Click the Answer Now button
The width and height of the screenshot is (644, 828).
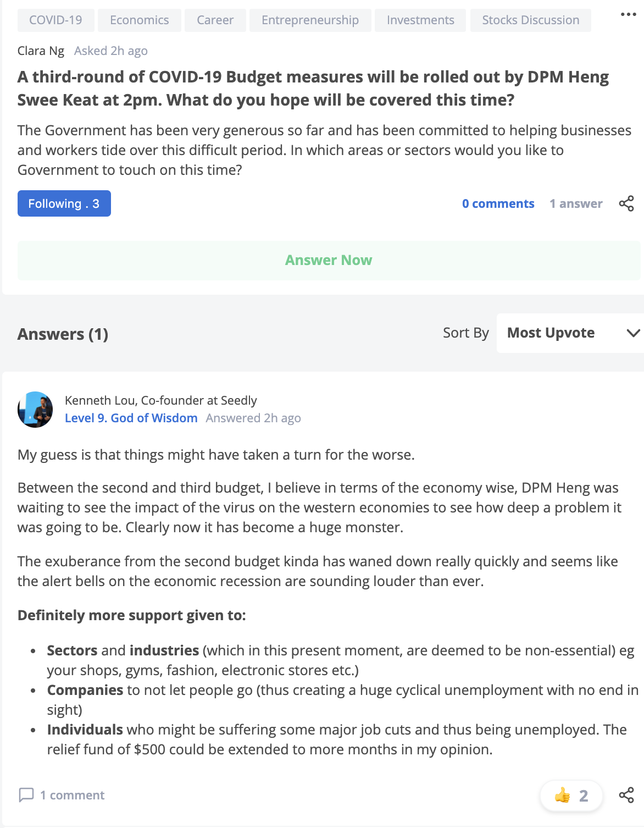click(329, 261)
